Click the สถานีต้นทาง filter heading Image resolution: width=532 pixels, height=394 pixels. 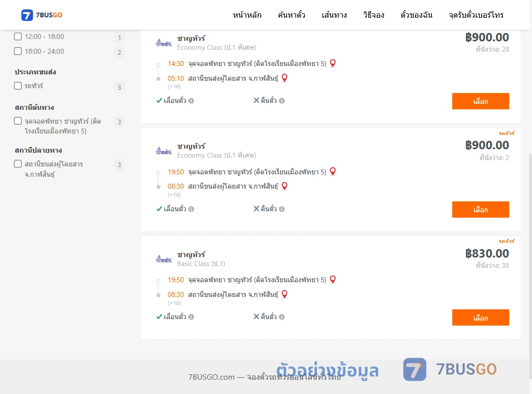(34, 107)
